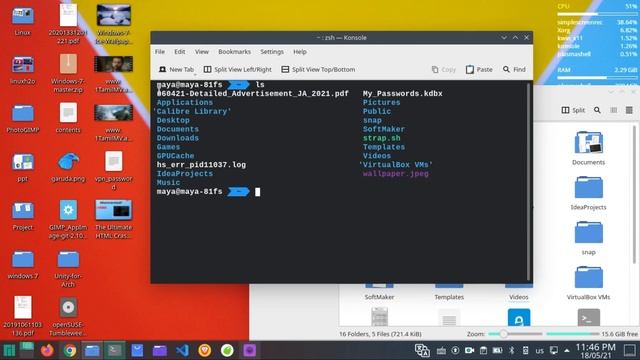640x360 pixels.
Task: Click the Copy toolbar button
Action: click(444, 69)
